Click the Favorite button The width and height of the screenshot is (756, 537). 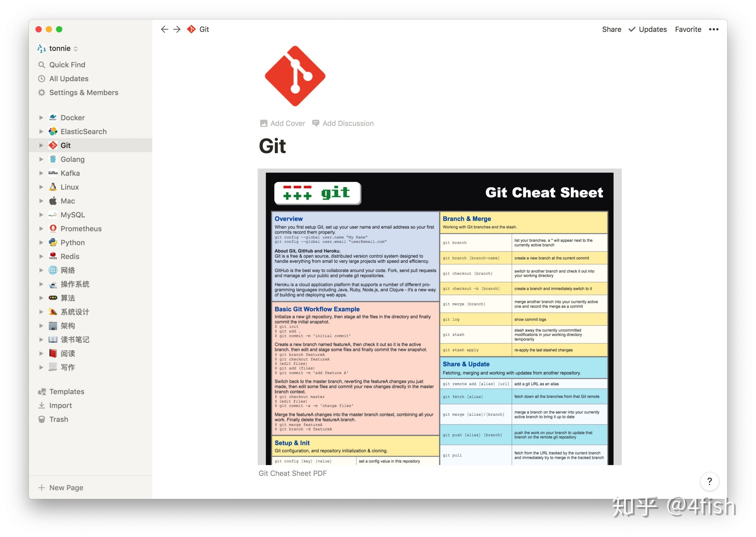[x=688, y=30]
